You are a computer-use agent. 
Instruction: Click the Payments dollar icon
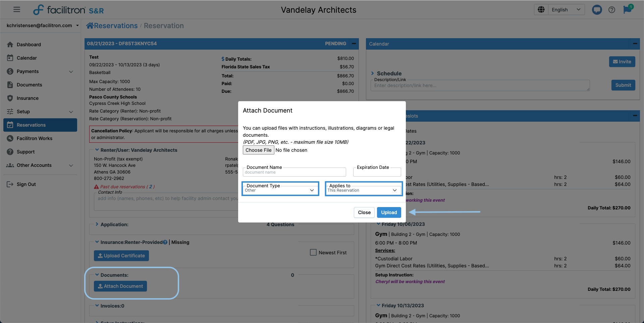[10, 71]
